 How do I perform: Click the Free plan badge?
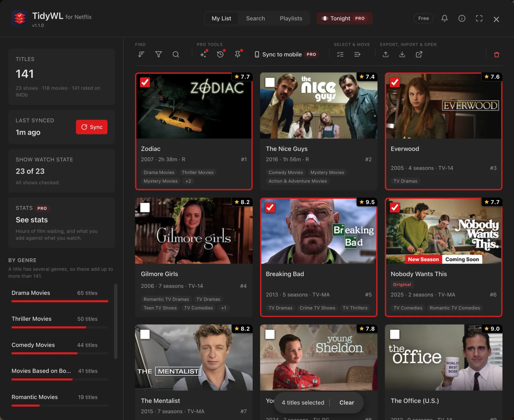click(x=423, y=19)
